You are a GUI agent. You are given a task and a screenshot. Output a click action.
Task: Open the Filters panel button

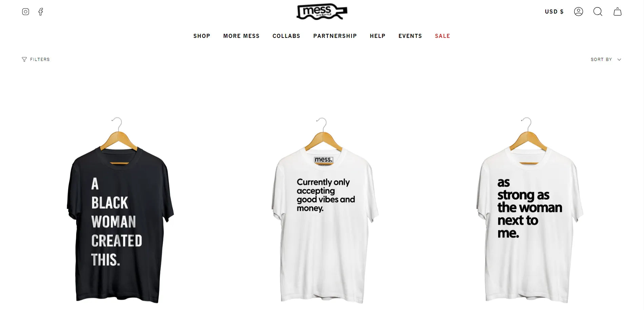[36, 60]
